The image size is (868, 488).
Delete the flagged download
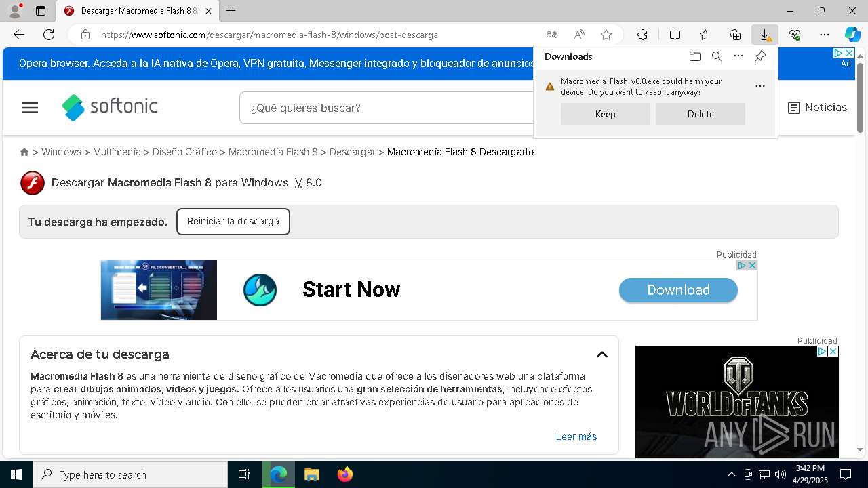(701, 114)
